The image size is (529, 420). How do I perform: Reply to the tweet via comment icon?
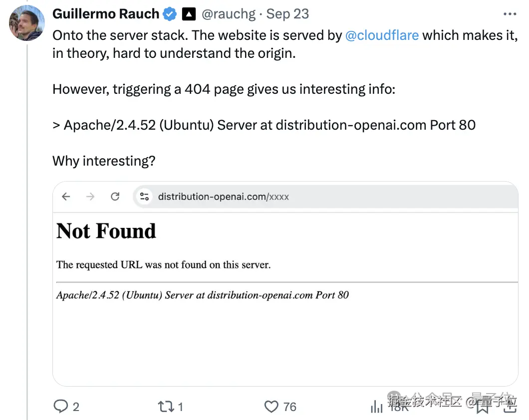click(61, 406)
